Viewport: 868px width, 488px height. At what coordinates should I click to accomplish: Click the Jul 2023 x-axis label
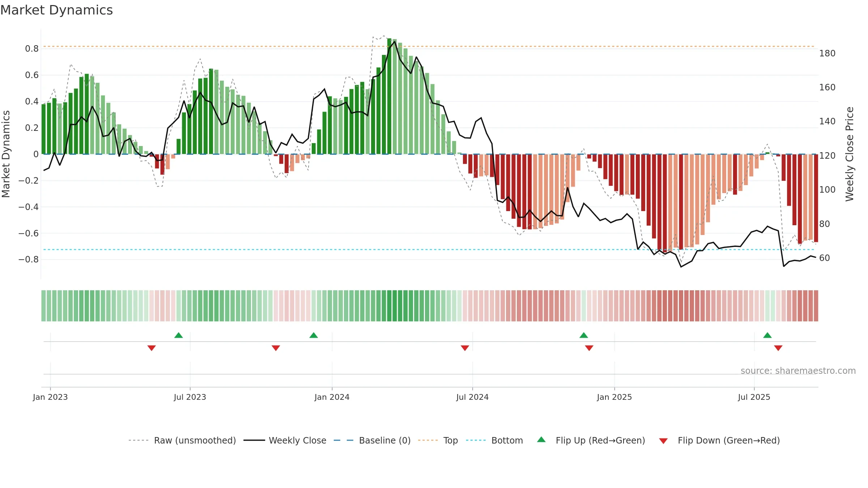point(190,397)
